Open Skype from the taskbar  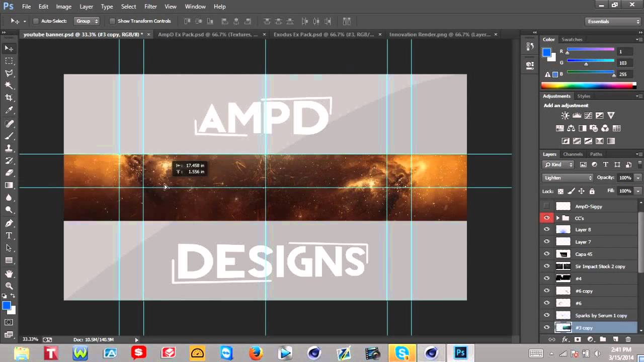point(402,353)
